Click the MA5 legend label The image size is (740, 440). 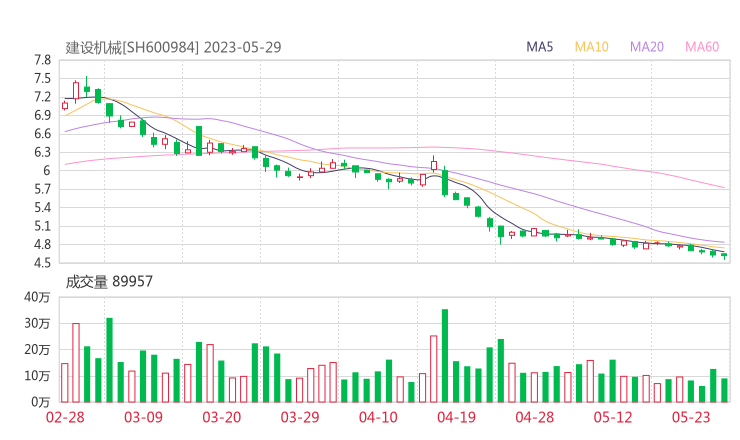pyautogui.click(x=539, y=47)
